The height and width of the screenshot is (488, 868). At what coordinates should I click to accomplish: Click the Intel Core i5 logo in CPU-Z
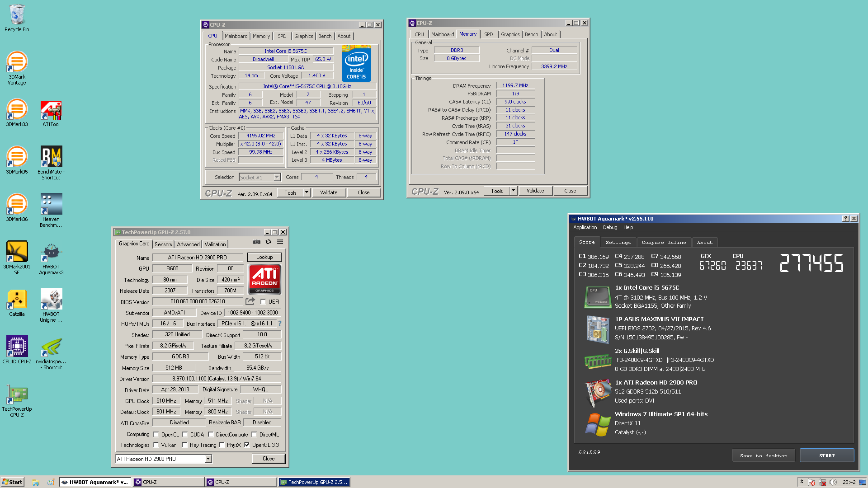pos(356,63)
